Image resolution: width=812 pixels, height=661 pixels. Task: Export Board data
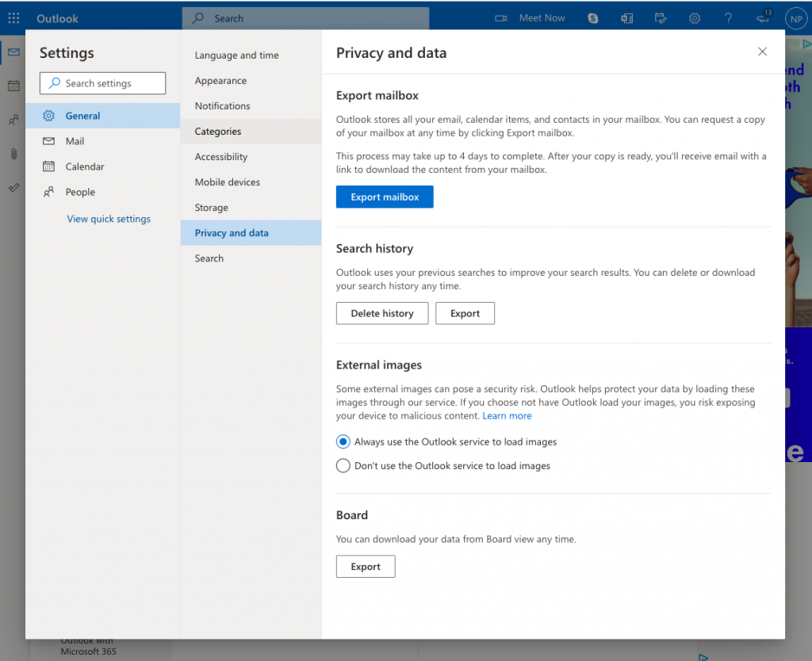point(366,566)
